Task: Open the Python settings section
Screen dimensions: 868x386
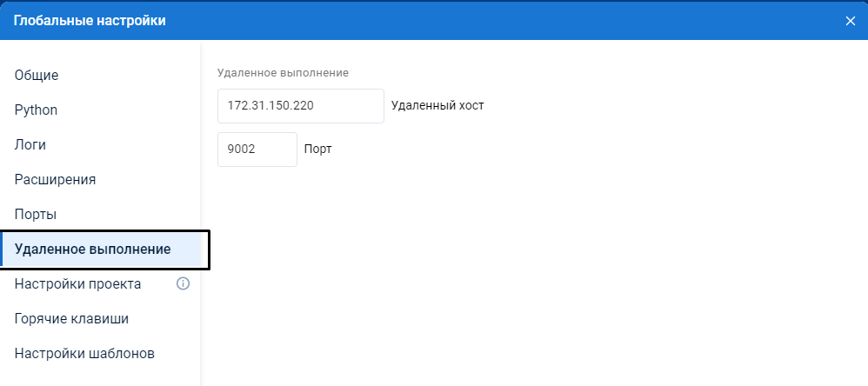Action: point(36,110)
